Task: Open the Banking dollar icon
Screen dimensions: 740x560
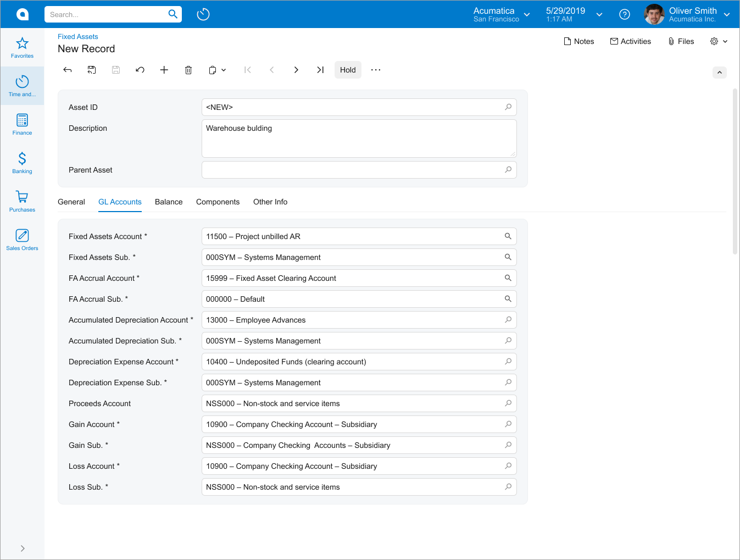Action: [22, 159]
